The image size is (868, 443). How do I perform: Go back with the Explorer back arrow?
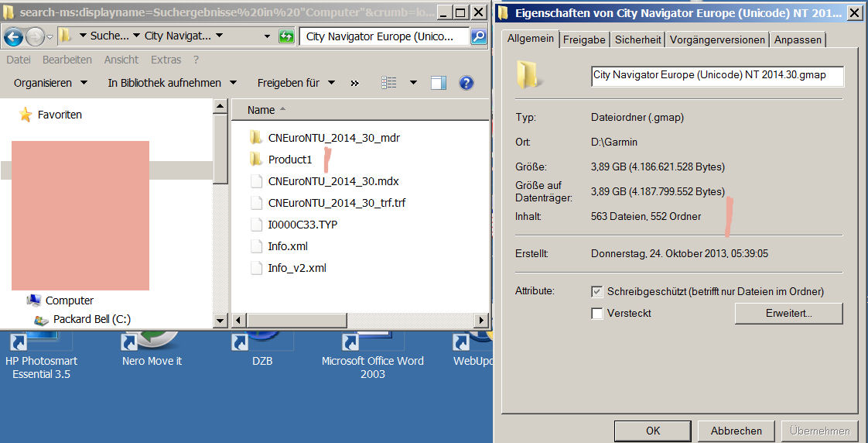pos(13,37)
